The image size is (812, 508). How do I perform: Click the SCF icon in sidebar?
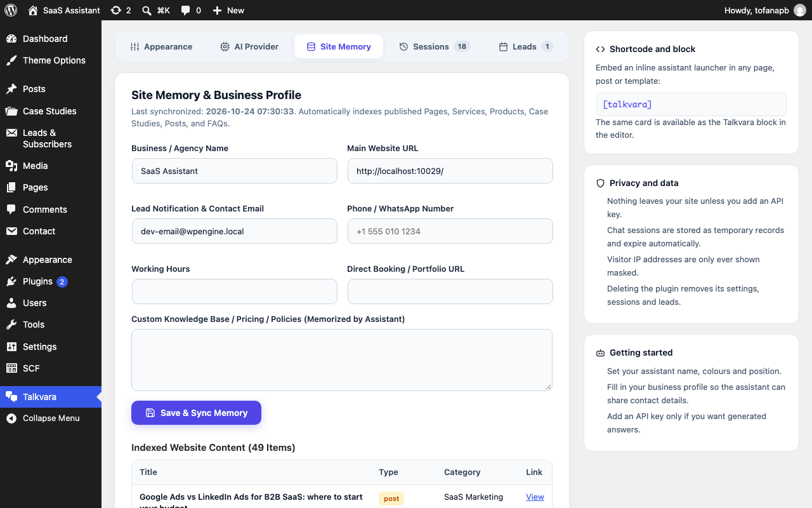pos(11,368)
